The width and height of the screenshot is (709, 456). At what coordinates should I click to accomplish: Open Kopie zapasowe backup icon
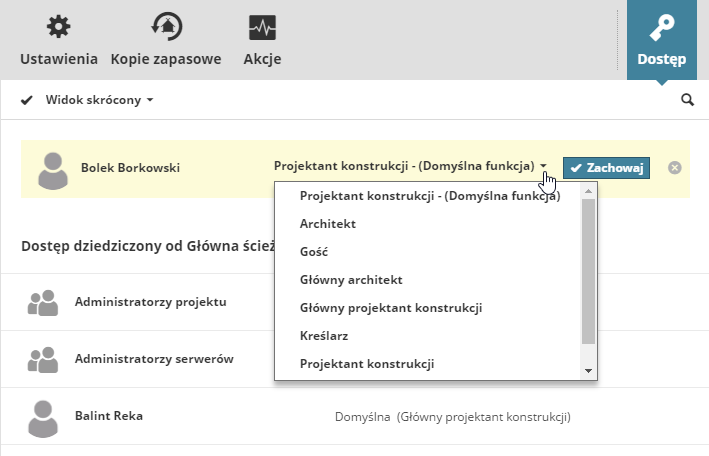[166, 28]
